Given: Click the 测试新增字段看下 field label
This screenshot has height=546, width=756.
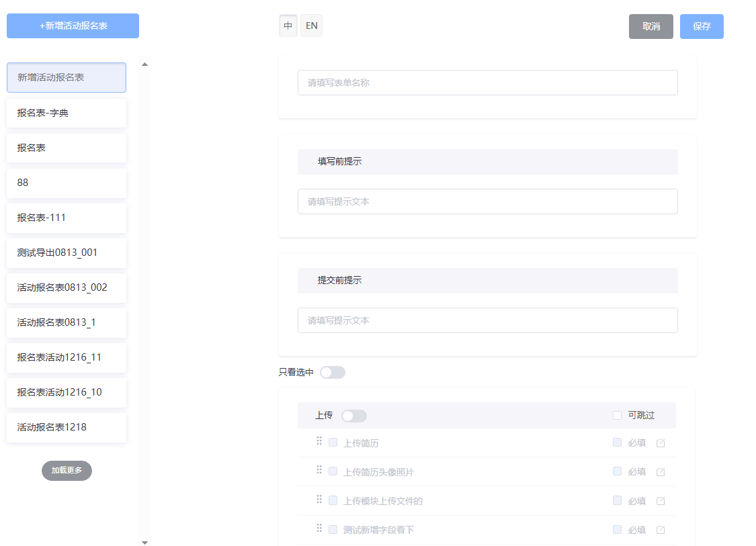Looking at the screenshot, I should [378, 530].
